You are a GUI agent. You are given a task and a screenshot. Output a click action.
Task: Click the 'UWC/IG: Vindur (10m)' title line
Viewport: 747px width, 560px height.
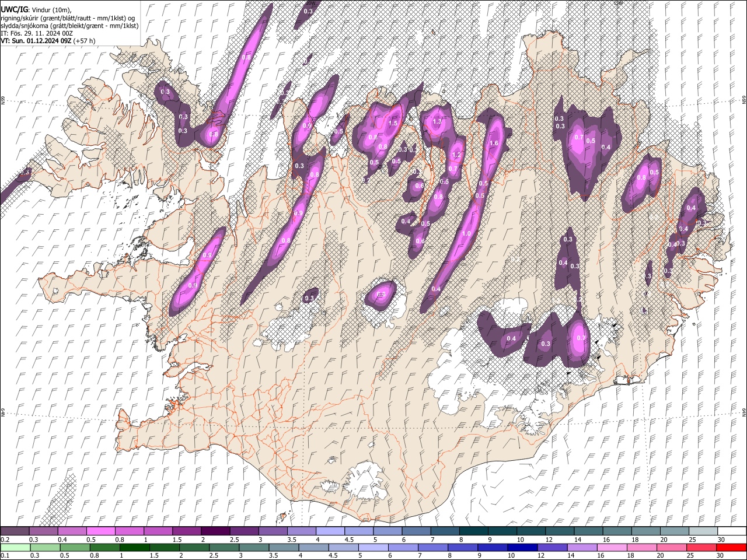(36, 9)
